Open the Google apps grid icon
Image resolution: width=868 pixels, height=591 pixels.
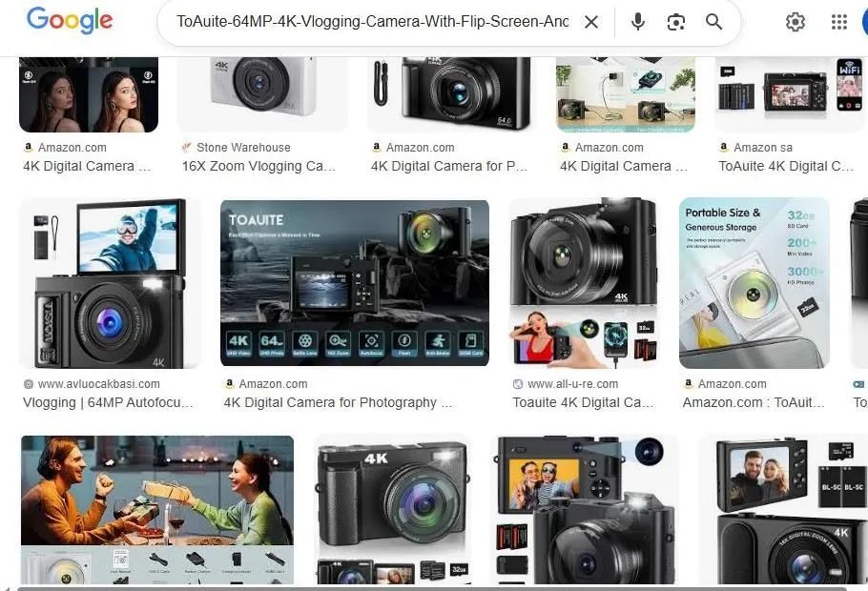click(x=841, y=21)
